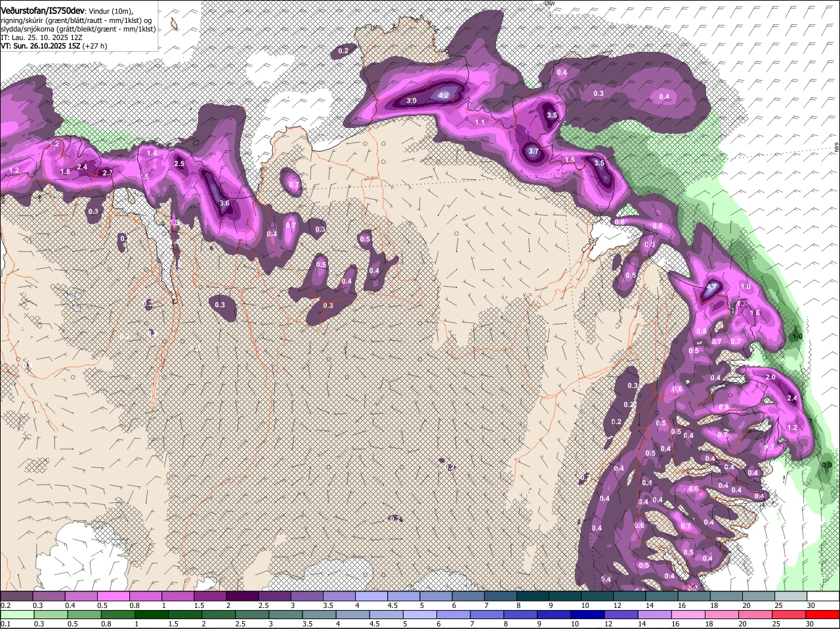This screenshot has width=840, height=629.
Task: Click the 4.2 snowfall value on the map
Action: 444,95
